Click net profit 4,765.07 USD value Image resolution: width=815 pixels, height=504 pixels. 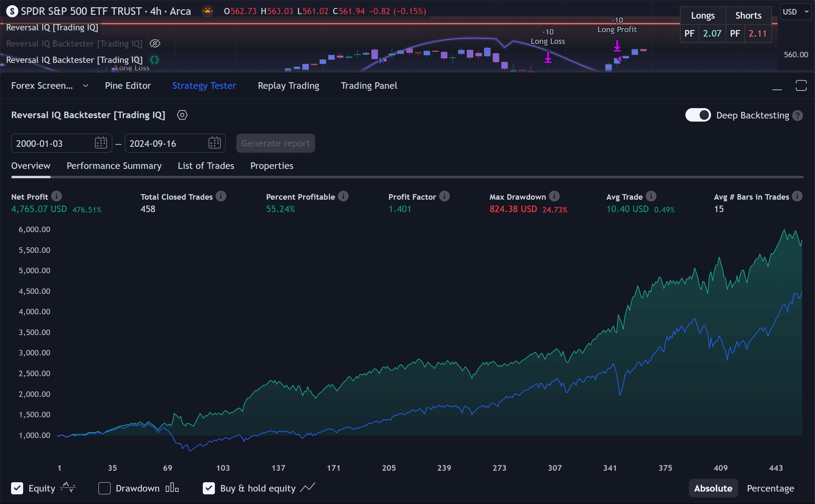tap(39, 209)
